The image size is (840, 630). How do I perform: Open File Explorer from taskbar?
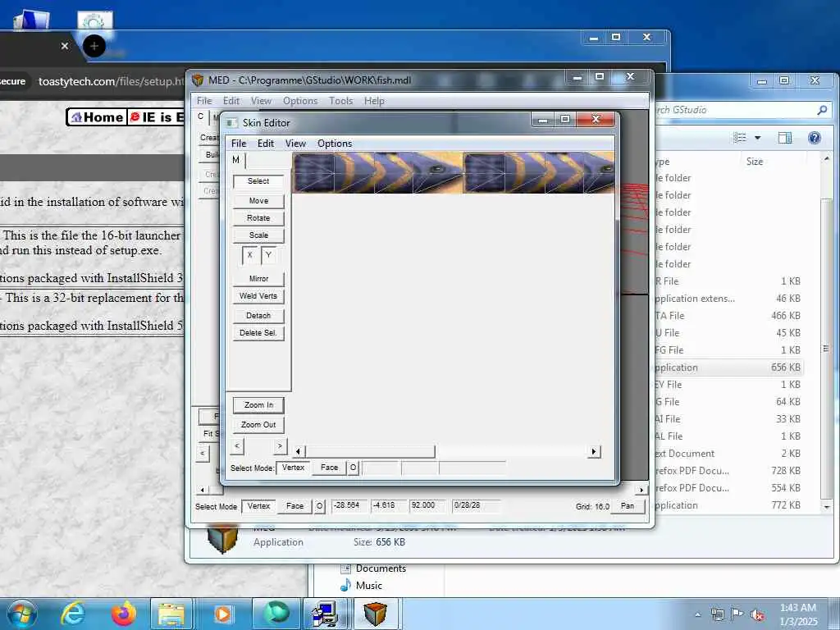pos(171,614)
